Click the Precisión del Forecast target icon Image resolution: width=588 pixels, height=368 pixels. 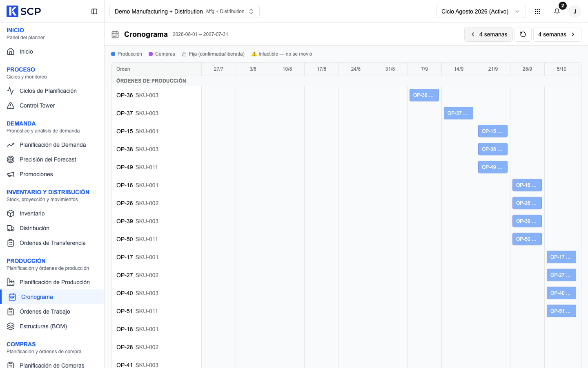click(x=11, y=159)
